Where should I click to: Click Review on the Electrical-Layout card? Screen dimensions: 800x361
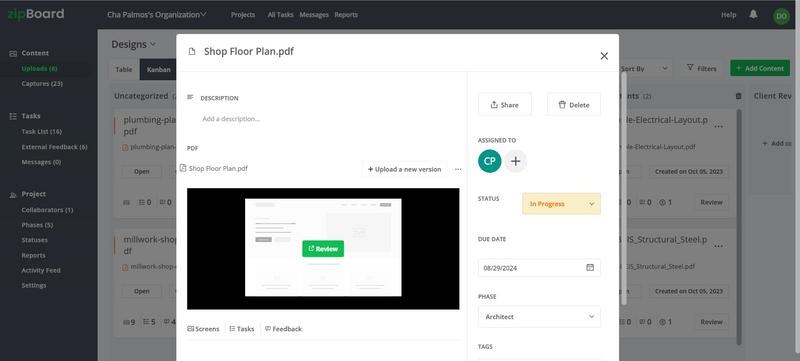(x=711, y=202)
